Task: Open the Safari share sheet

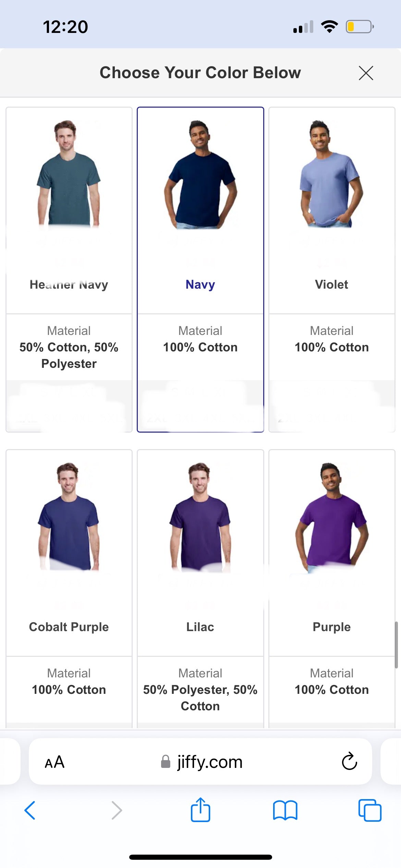Action: pos(200,810)
